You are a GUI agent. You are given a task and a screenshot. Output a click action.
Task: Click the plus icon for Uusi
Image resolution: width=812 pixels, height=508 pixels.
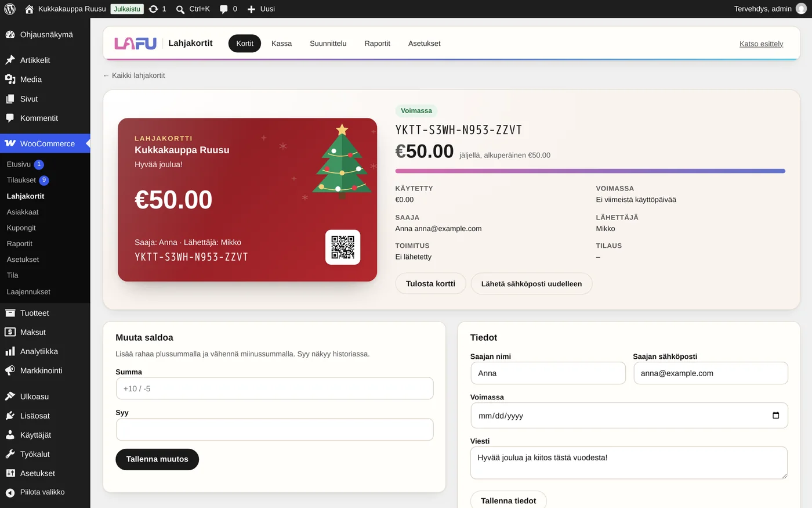251,9
